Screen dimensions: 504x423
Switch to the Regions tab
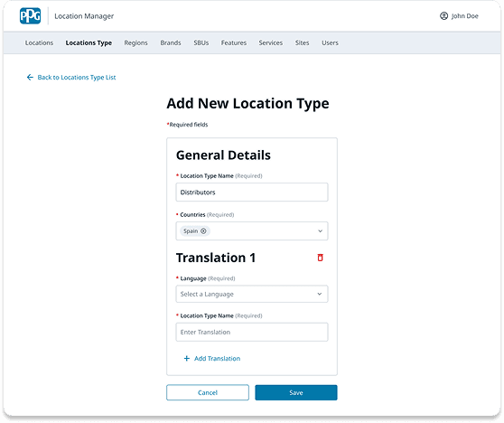(136, 42)
